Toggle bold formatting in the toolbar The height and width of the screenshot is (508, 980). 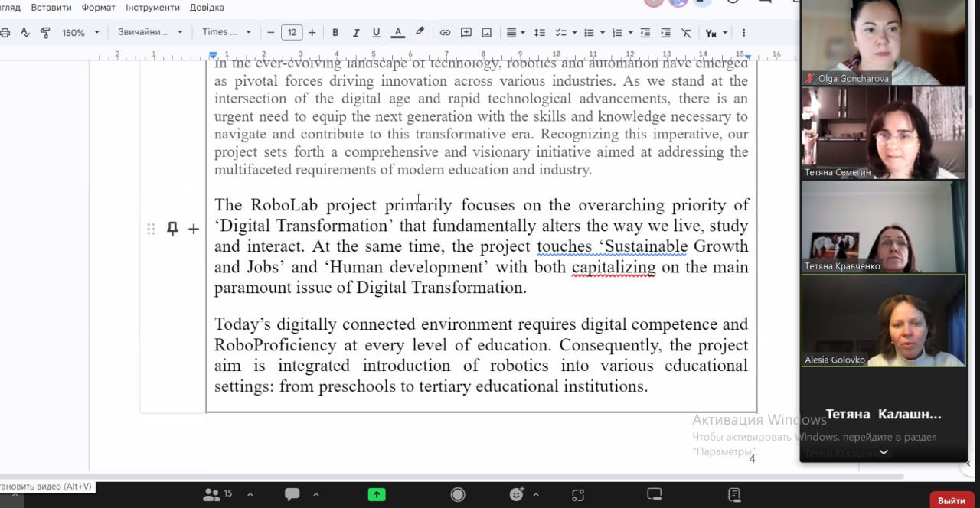(335, 32)
